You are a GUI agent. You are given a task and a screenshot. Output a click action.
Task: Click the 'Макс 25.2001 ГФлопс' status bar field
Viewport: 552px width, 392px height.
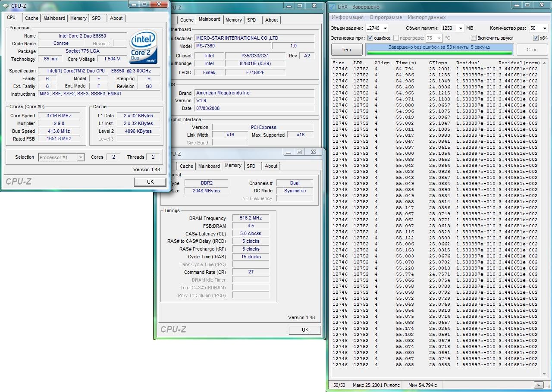pyautogui.click(x=376, y=385)
